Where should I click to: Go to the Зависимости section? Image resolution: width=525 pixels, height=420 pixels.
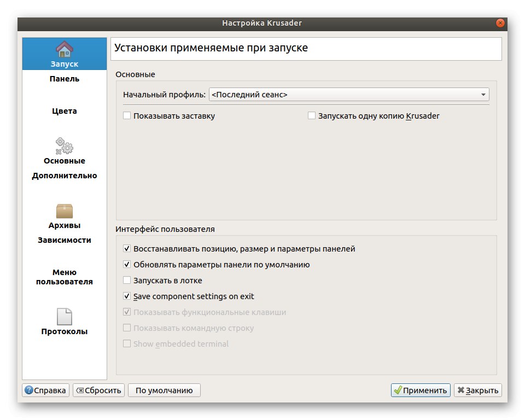[x=65, y=240]
